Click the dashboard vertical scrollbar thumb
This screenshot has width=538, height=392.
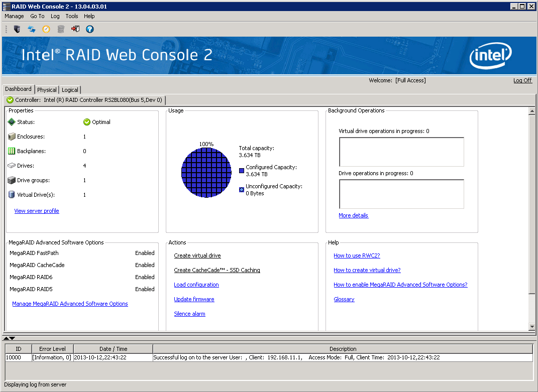coord(532,204)
